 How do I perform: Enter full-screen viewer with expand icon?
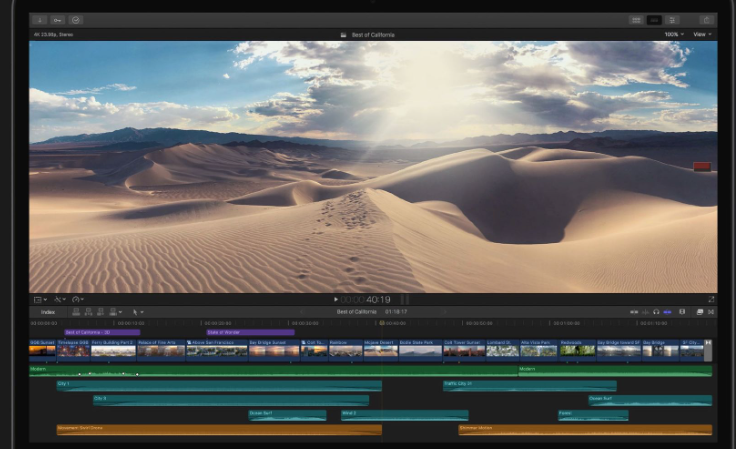tap(711, 299)
